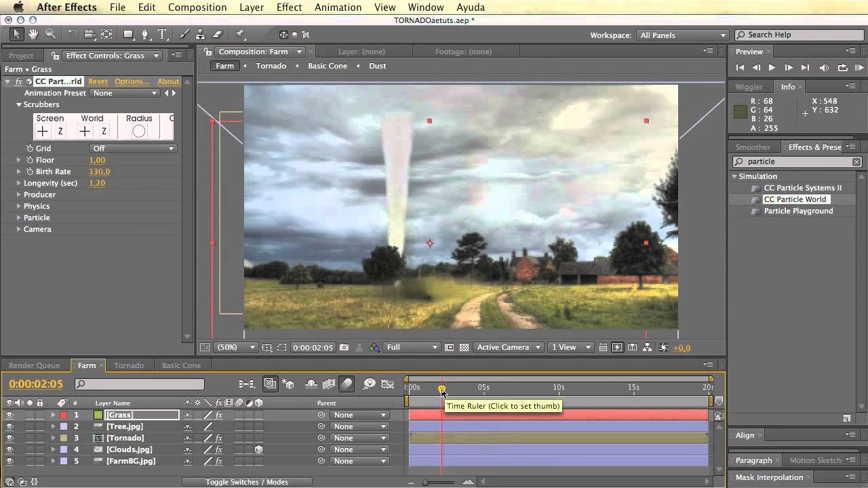Open the grid and guide options icon

tap(267, 347)
